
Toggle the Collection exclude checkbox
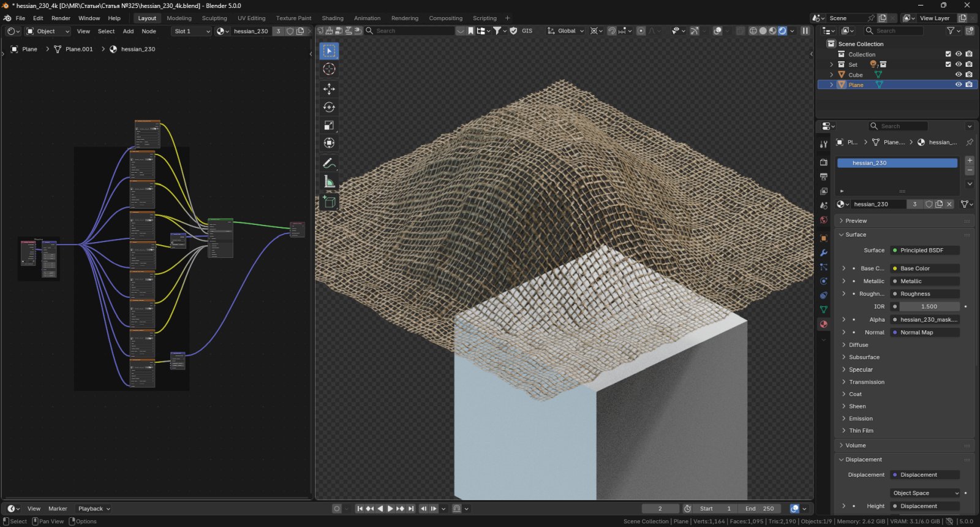pyautogui.click(x=948, y=54)
